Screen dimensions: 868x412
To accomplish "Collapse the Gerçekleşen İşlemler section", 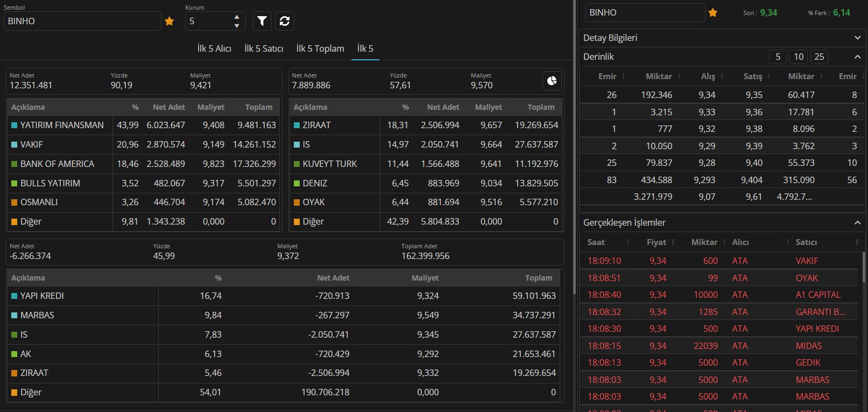I will pyautogui.click(x=857, y=222).
